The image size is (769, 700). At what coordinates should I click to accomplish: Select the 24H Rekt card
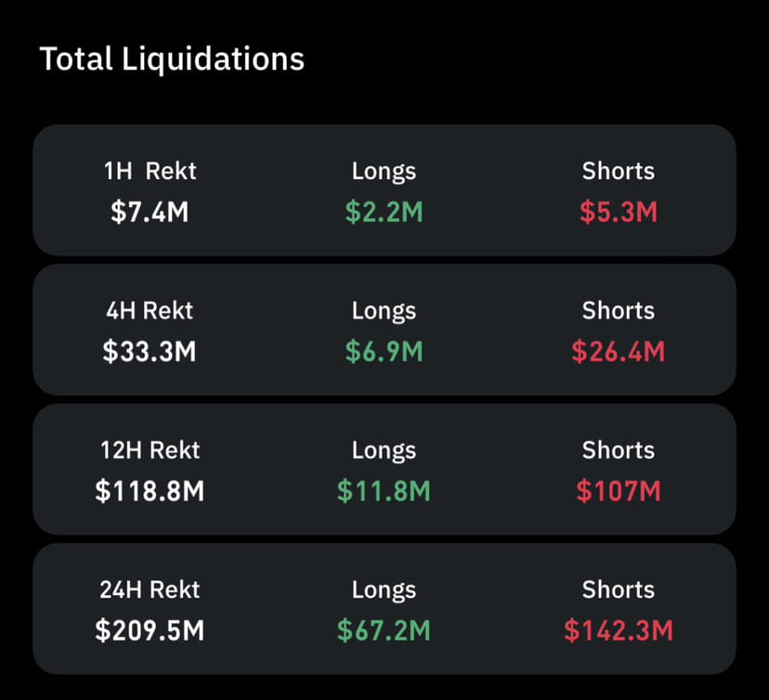coord(384,609)
